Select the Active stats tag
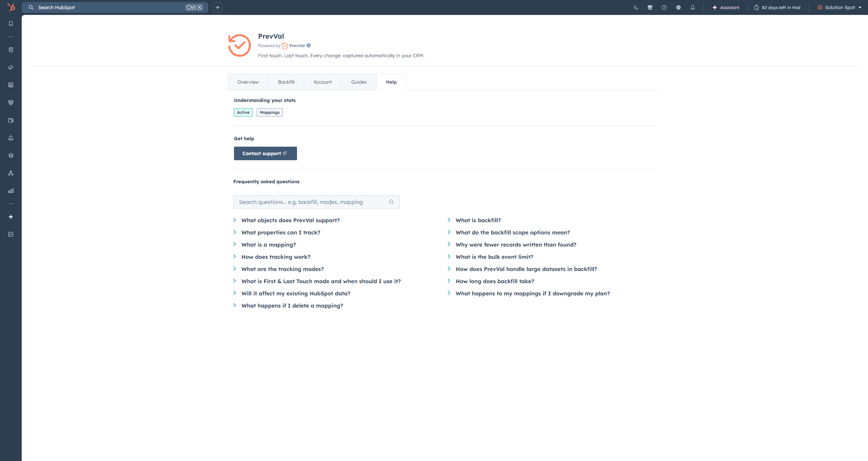The image size is (868, 461). 243,112
